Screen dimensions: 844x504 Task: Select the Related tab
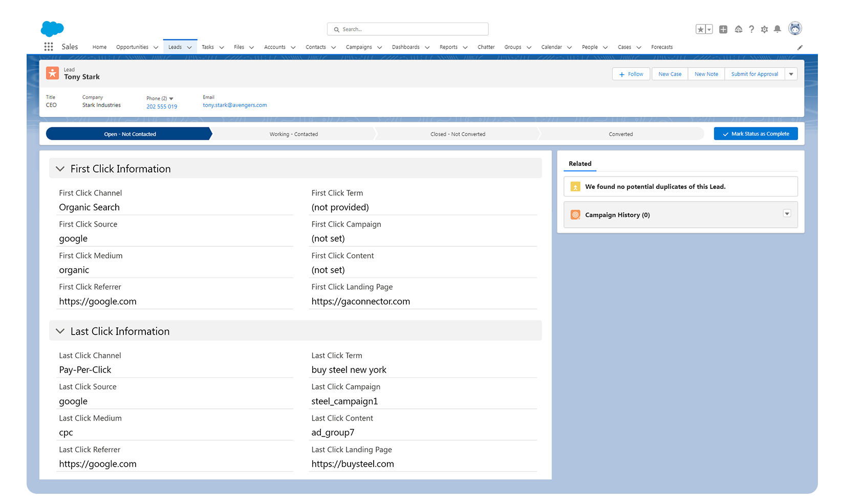coord(580,164)
